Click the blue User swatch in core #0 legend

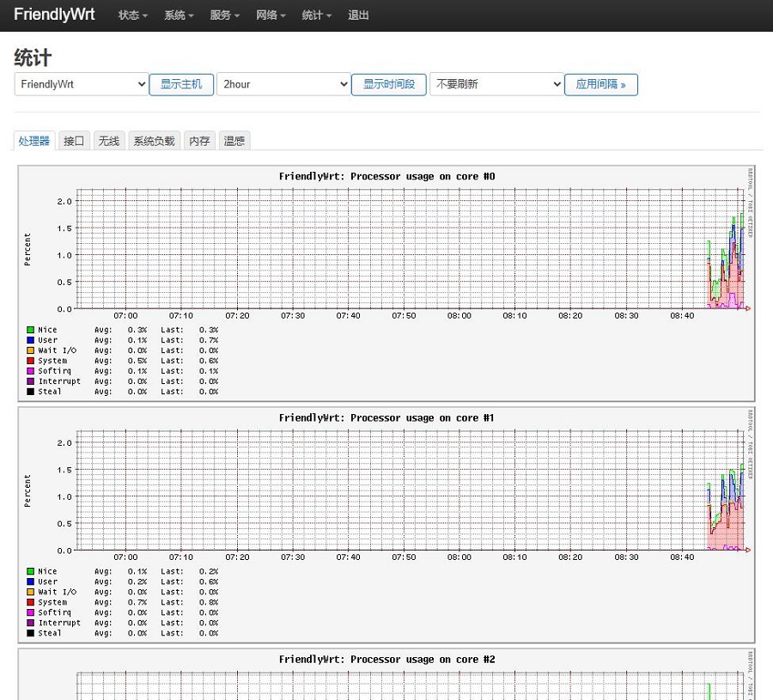[x=31, y=340]
